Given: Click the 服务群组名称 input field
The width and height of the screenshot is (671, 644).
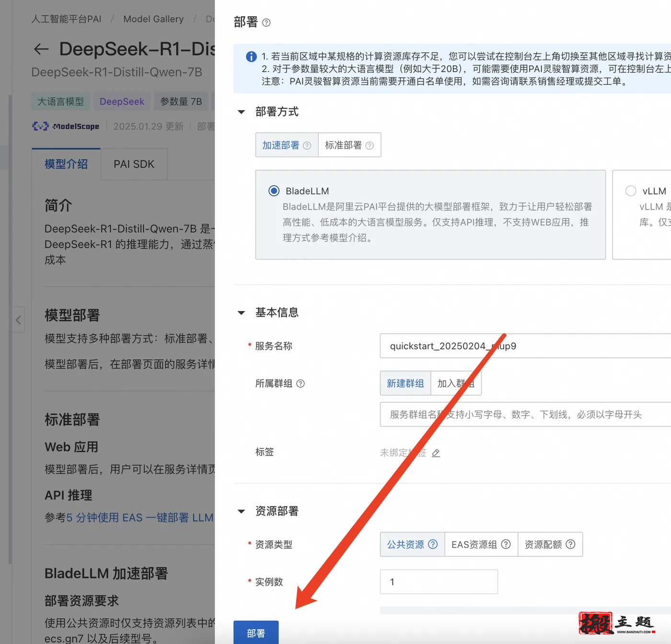Looking at the screenshot, I should pos(525,414).
